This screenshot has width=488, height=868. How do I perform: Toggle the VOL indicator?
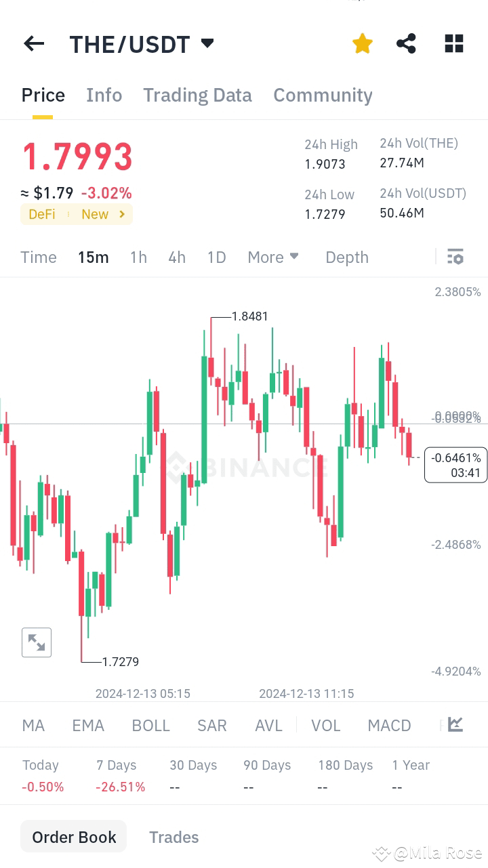(x=326, y=725)
